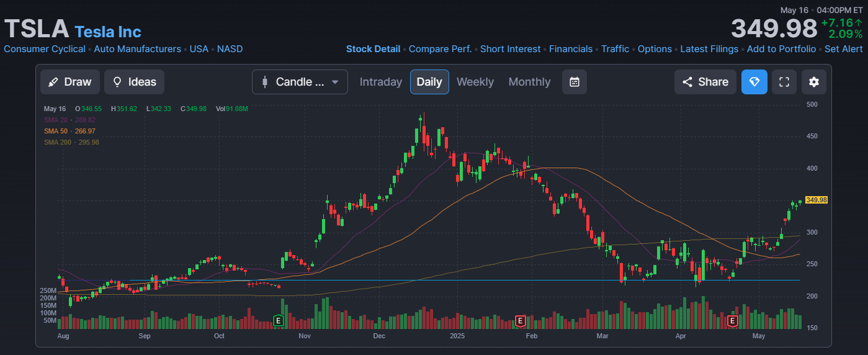Click the Tesla Inc company name

pos(108,32)
